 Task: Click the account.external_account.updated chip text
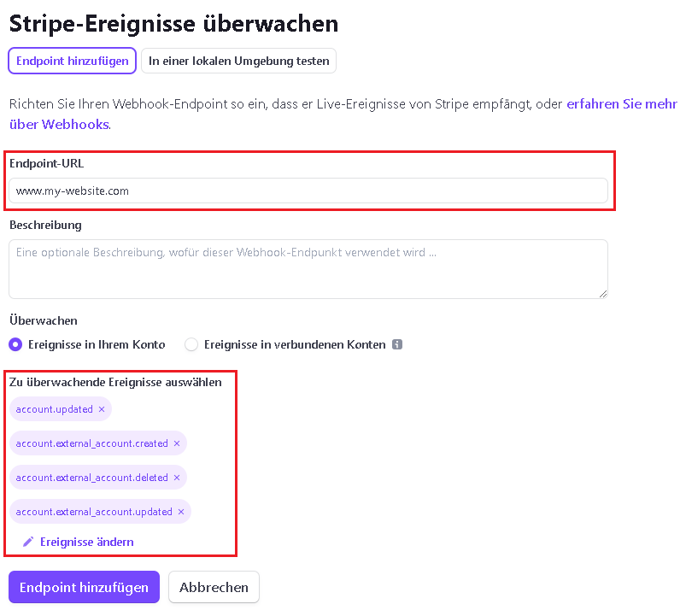[94, 512]
